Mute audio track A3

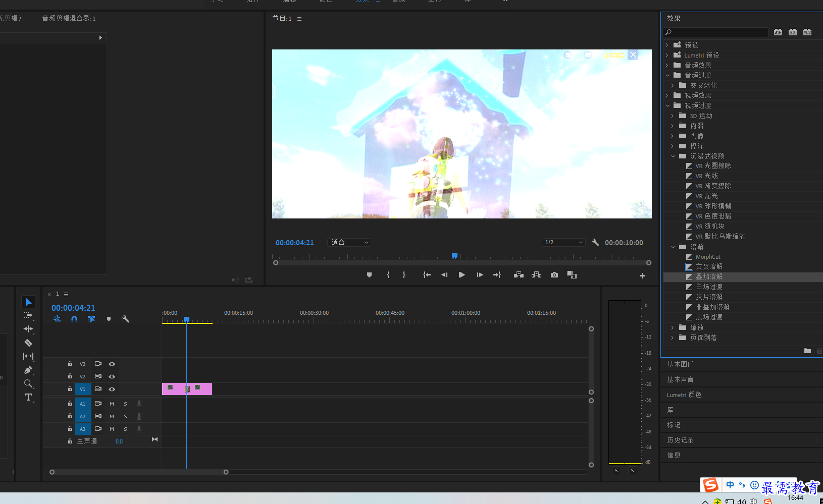point(112,429)
